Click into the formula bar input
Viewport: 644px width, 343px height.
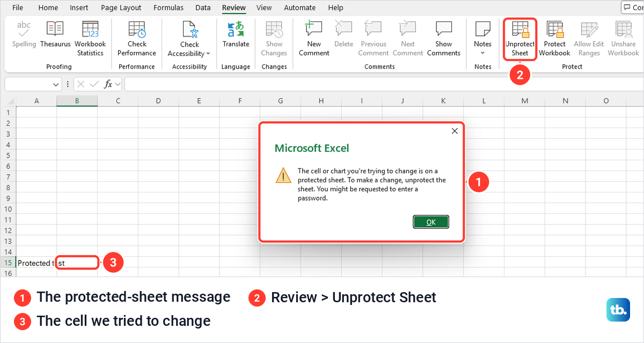384,84
